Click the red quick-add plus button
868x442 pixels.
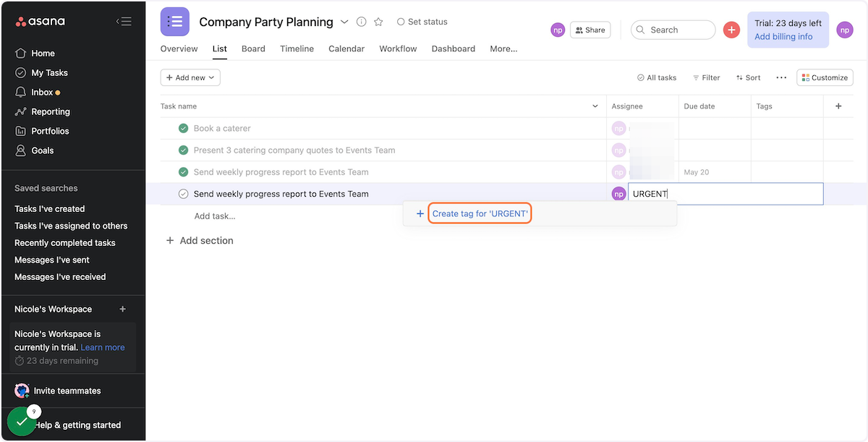point(731,30)
